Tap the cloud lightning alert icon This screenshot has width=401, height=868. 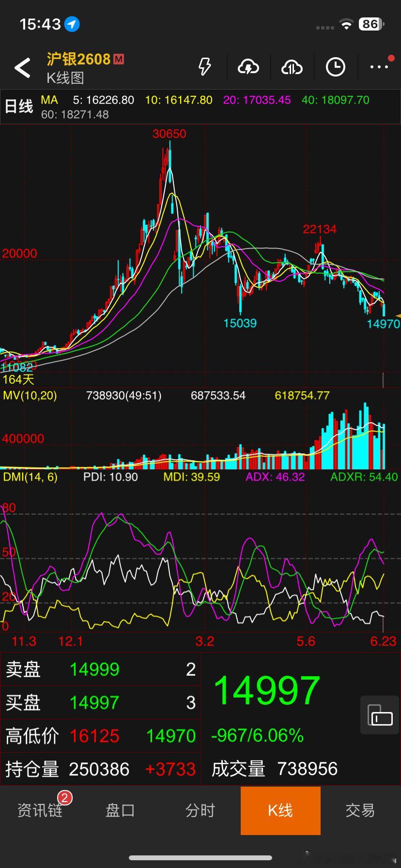[248, 67]
